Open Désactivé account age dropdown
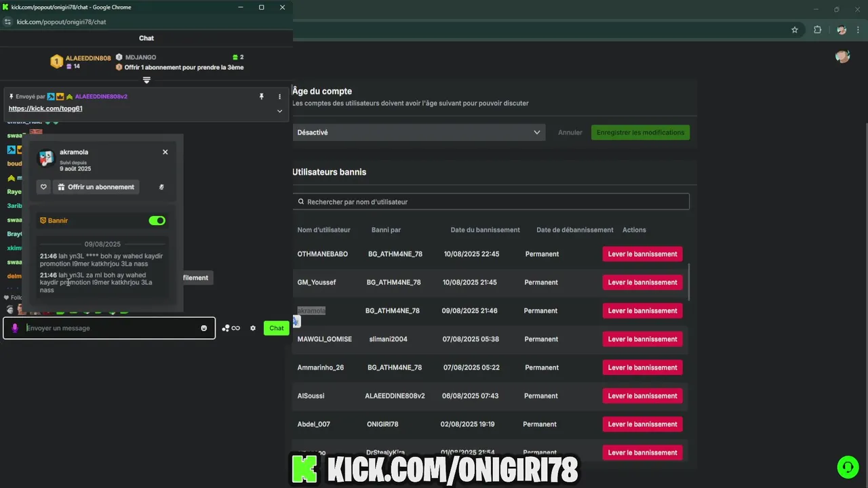This screenshot has height=488, width=868. (x=418, y=132)
